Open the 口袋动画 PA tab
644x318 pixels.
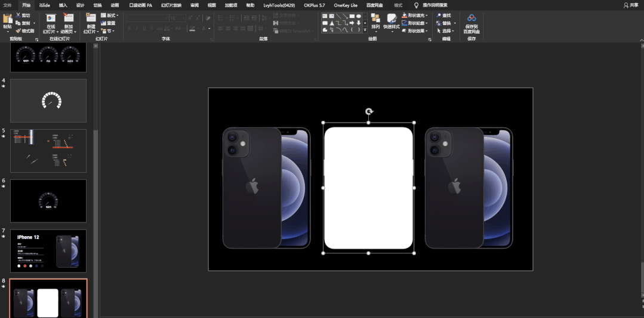pos(140,5)
